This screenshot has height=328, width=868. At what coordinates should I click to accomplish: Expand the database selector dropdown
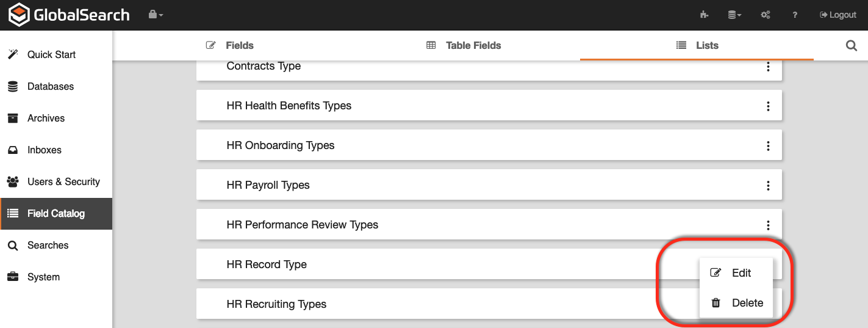pos(734,15)
